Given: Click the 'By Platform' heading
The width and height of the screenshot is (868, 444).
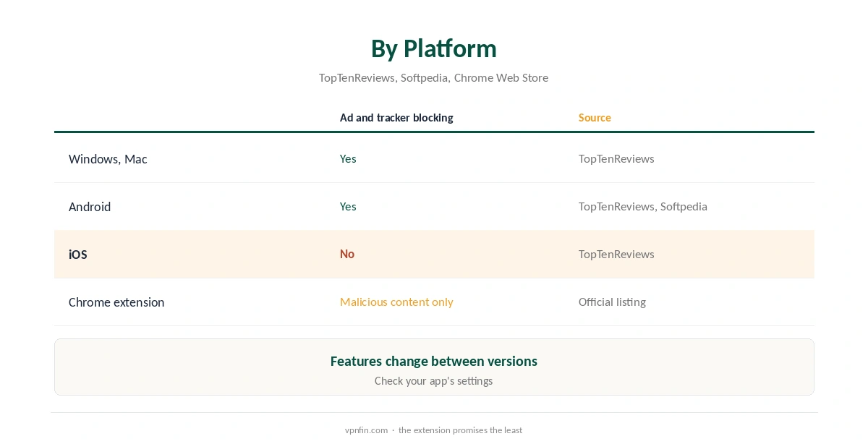Looking at the screenshot, I should point(433,48).
